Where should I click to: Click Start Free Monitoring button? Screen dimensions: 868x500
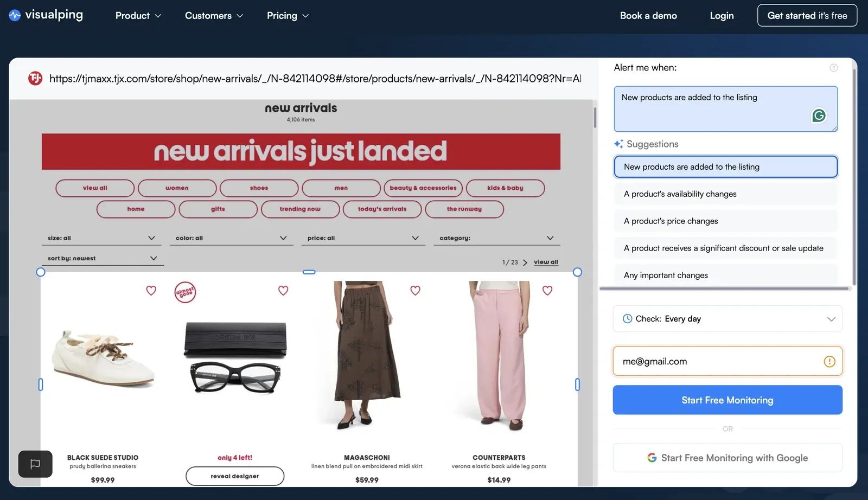pos(727,400)
